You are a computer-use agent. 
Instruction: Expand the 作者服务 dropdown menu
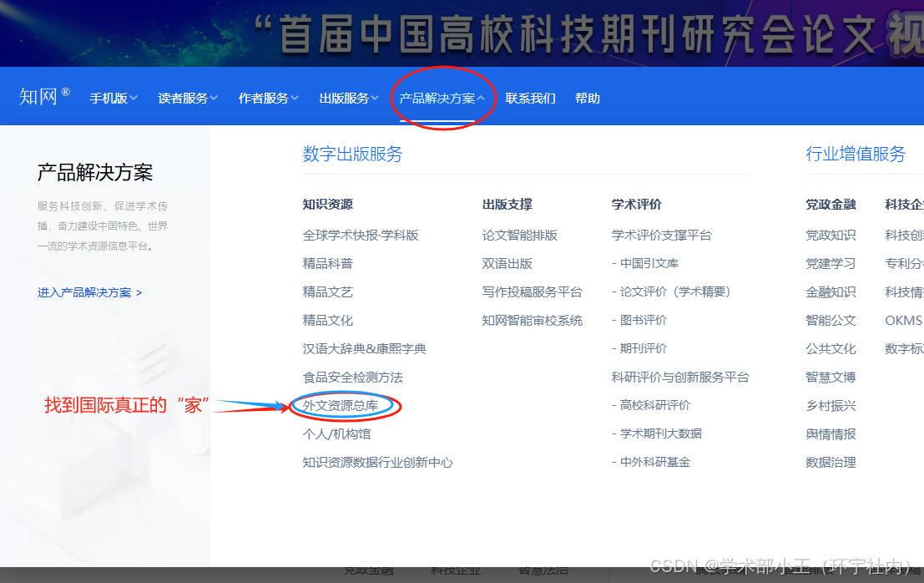pos(268,99)
